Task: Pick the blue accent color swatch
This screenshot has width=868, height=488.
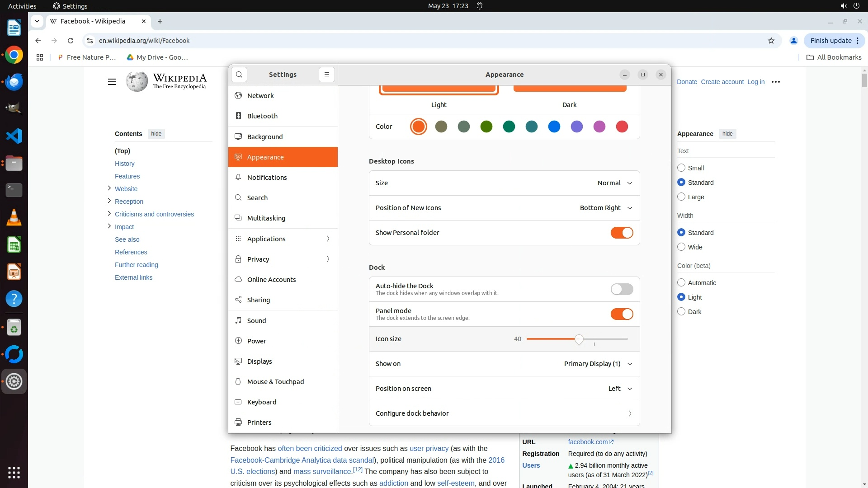Action: tap(554, 127)
